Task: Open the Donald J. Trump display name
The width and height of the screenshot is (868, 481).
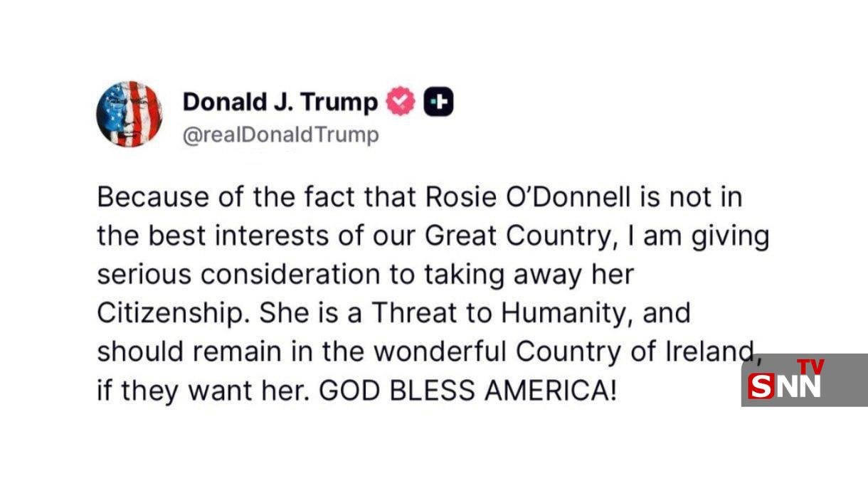Action: 280,102
